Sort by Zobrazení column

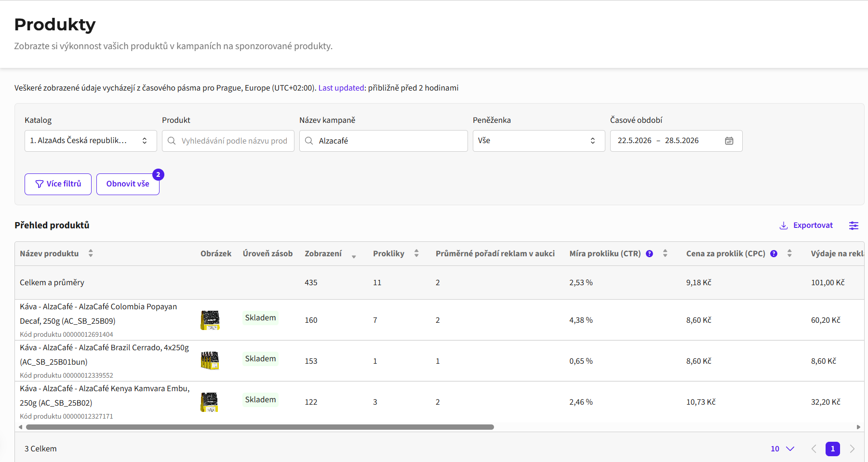tap(354, 256)
